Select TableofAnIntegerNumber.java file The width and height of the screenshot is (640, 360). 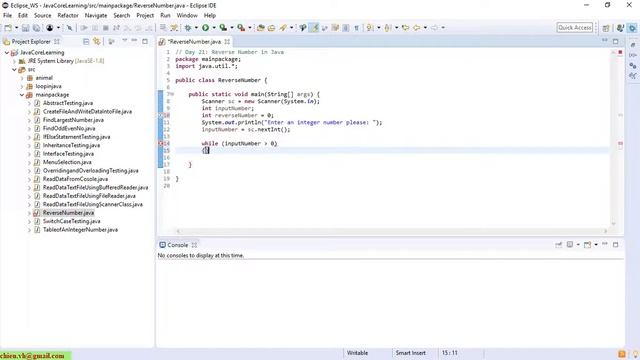click(x=80, y=230)
